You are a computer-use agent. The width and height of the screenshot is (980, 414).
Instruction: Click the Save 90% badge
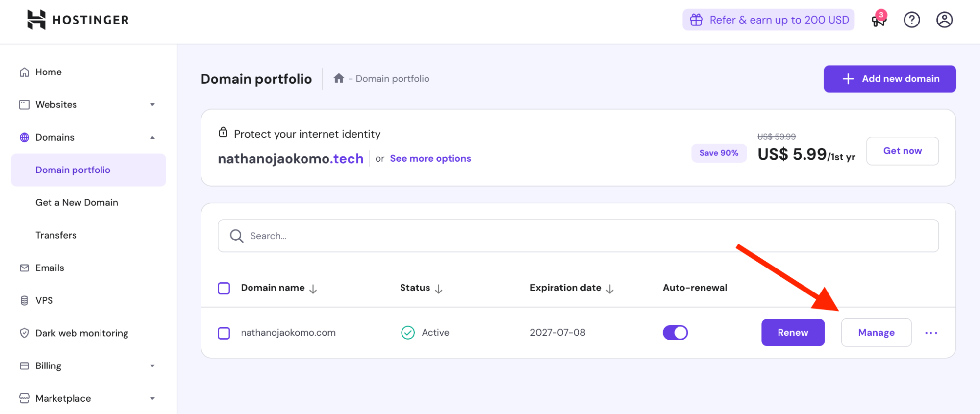[x=719, y=153]
